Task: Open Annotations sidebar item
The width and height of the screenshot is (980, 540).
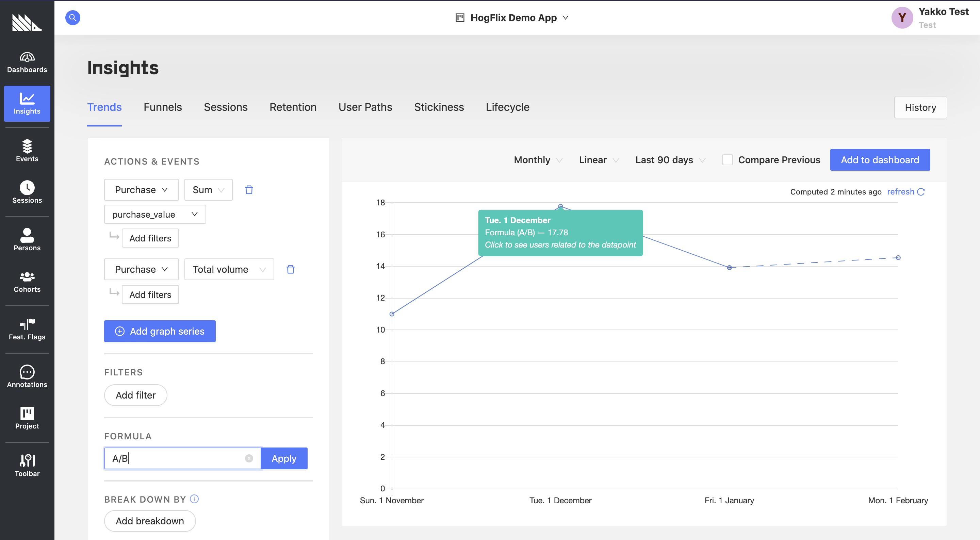Action: click(x=27, y=376)
